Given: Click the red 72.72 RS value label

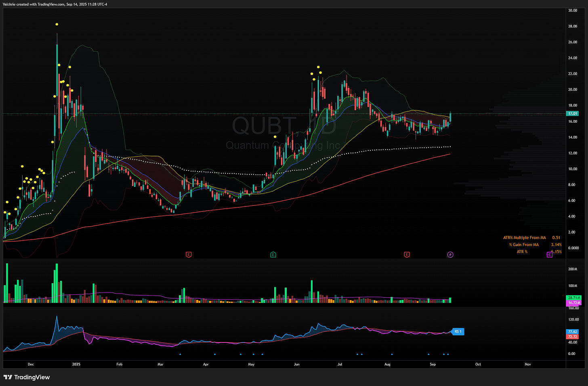Looking at the screenshot, I should click(x=573, y=336).
